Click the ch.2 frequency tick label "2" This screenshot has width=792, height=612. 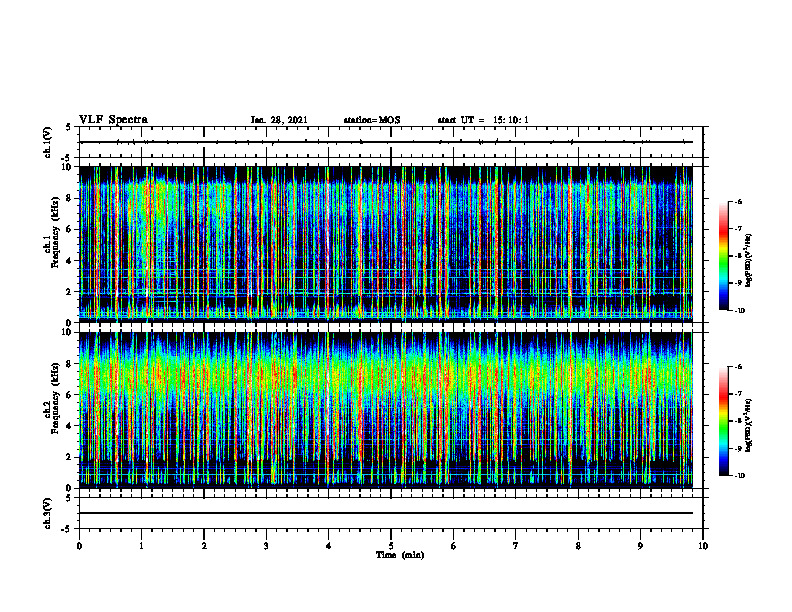pos(70,457)
